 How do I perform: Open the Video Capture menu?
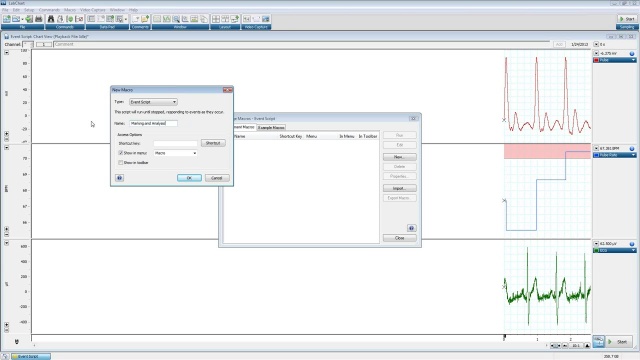[x=93, y=10]
